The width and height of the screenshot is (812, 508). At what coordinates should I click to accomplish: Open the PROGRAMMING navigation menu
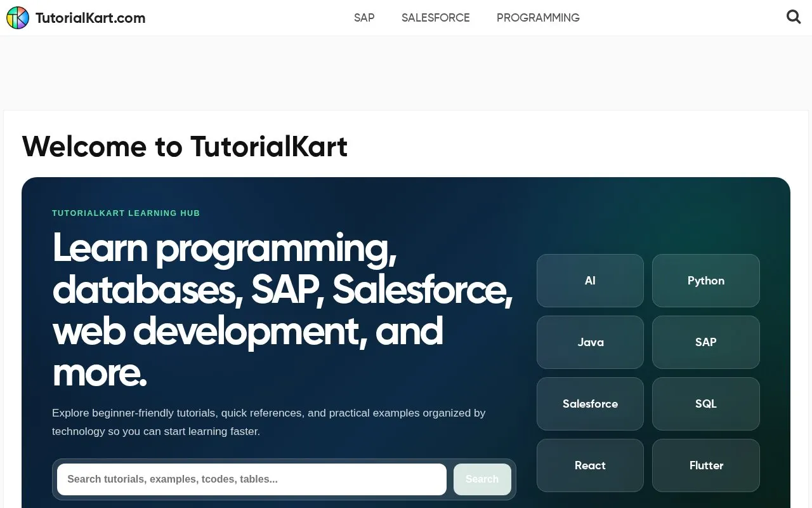click(x=538, y=18)
